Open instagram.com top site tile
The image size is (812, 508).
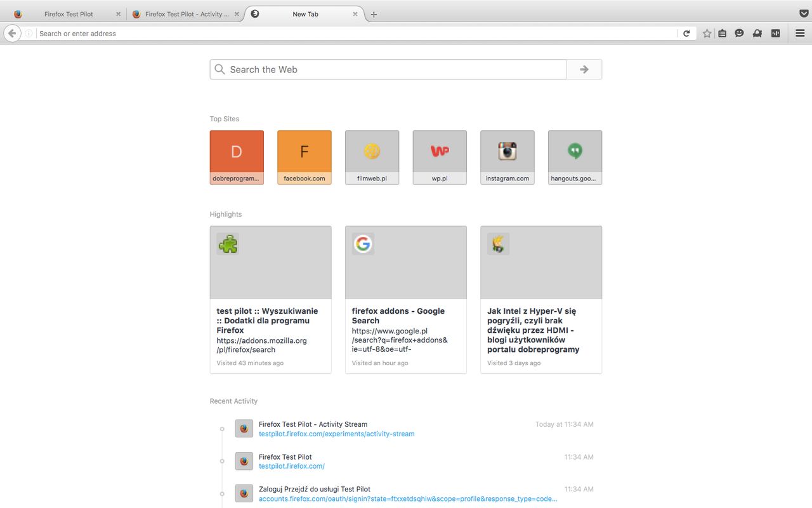tap(507, 157)
